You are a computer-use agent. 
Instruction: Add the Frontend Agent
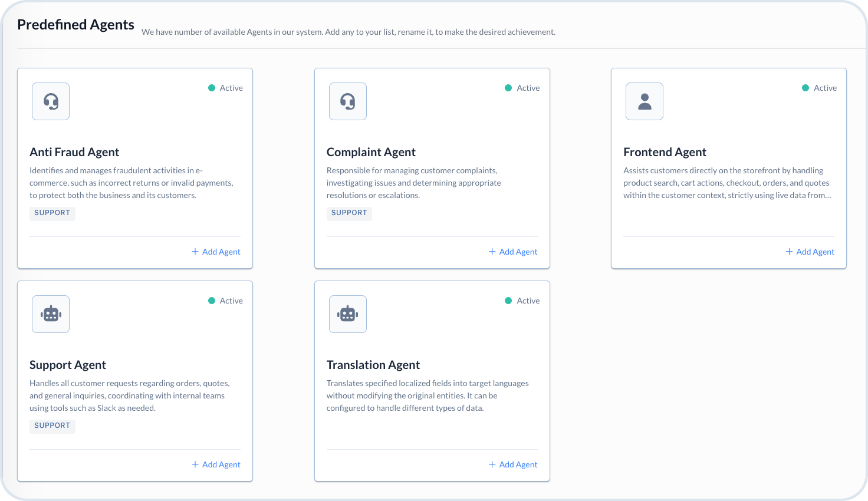pos(810,252)
